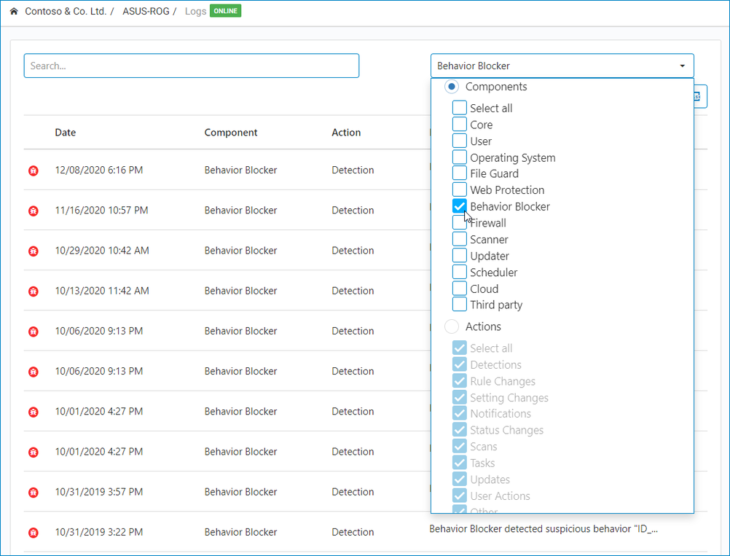Click the filter dropdown caret arrow
This screenshot has width=730, height=556.
click(x=682, y=66)
